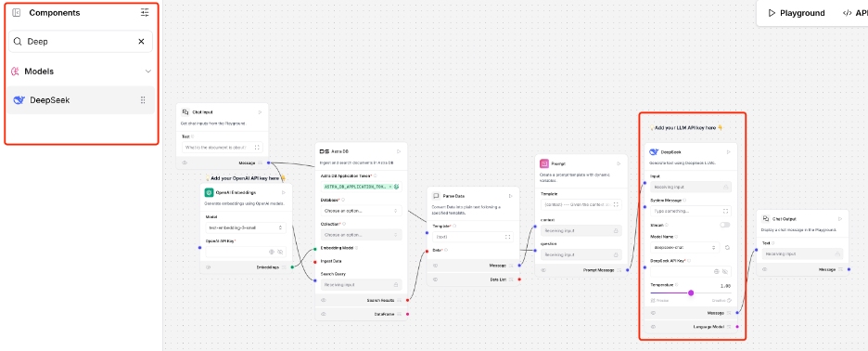Click DeepSeek System Message field
Viewport: 868px width, 351px height.
691,212
